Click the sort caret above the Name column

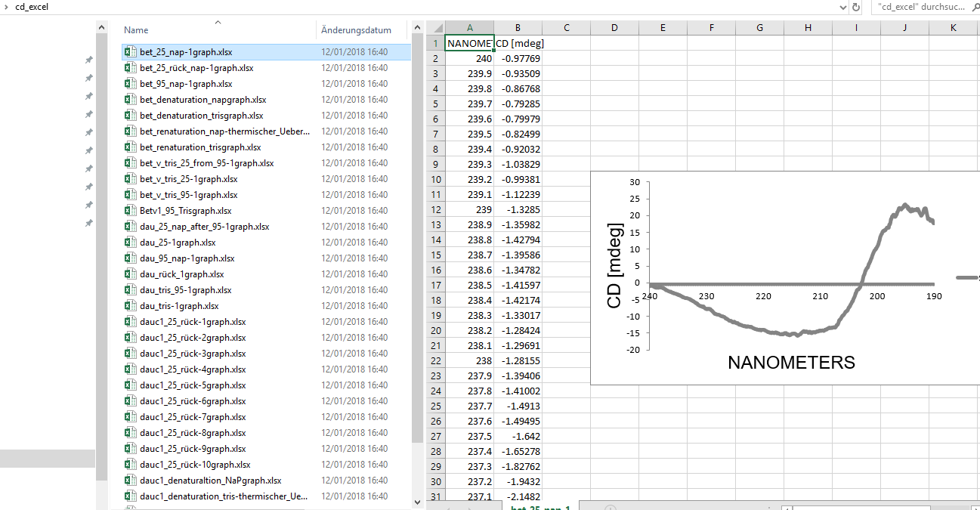coord(218,23)
